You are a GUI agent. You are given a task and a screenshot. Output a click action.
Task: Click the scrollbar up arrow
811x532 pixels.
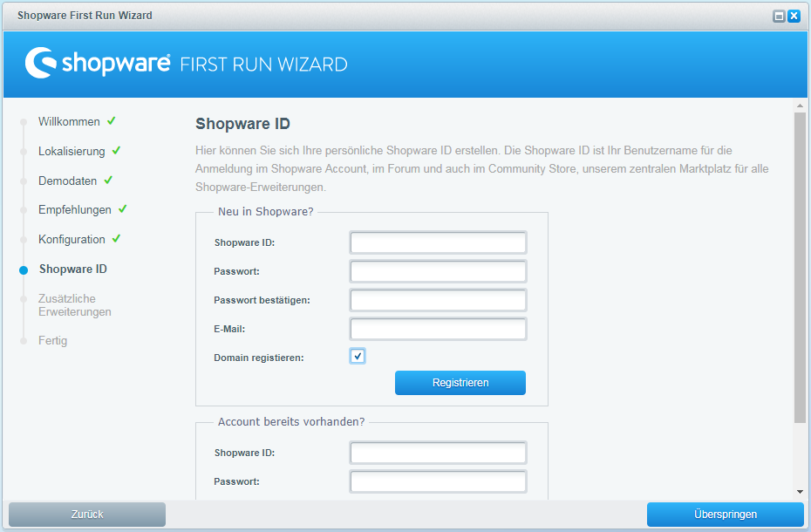801,106
